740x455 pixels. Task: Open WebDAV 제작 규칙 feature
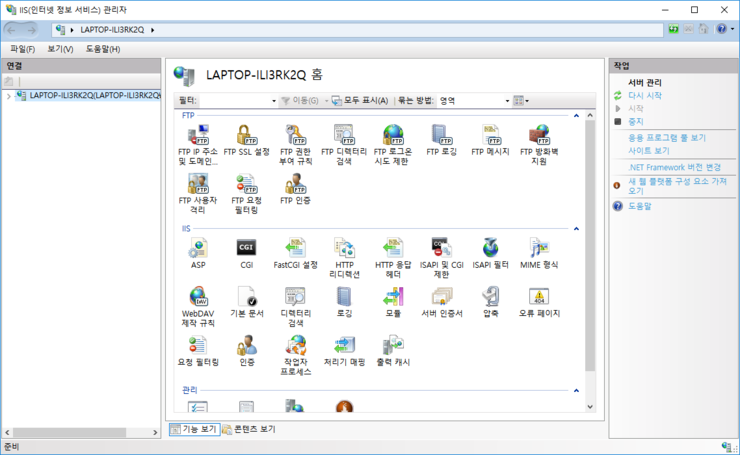tap(198, 307)
